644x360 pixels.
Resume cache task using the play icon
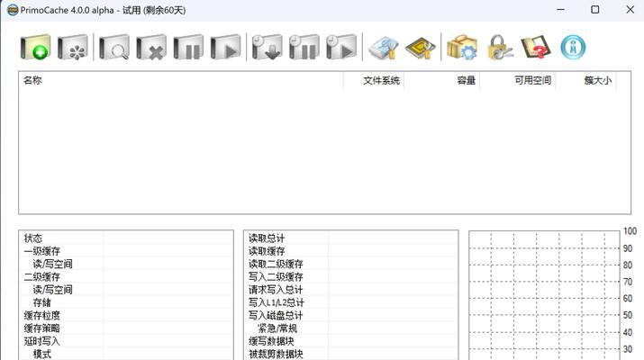point(225,47)
